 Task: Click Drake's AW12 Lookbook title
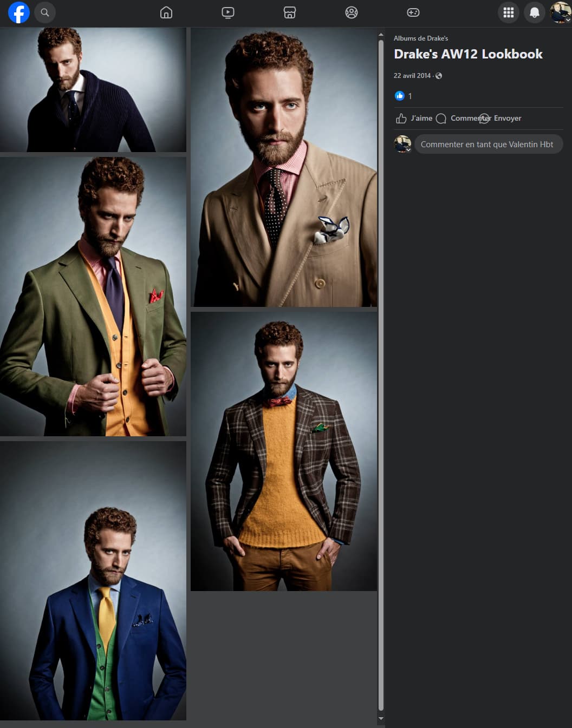[468, 54]
